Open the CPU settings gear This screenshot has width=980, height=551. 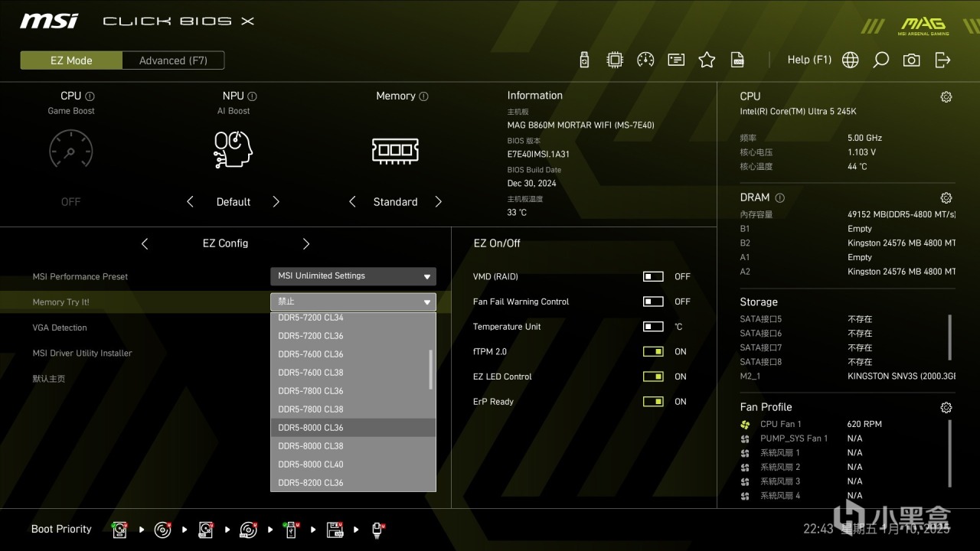click(x=946, y=96)
